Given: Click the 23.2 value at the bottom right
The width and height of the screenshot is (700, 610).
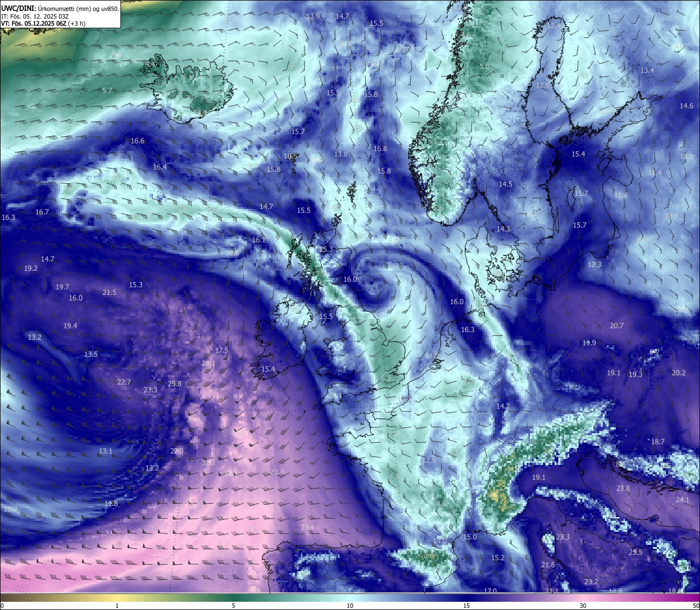Looking at the screenshot, I should pos(591,582).
